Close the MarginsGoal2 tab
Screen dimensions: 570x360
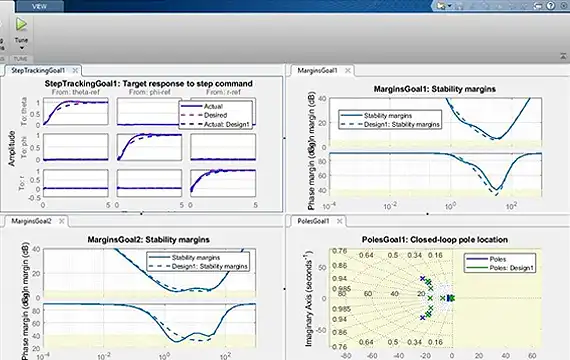coord(61,221)
